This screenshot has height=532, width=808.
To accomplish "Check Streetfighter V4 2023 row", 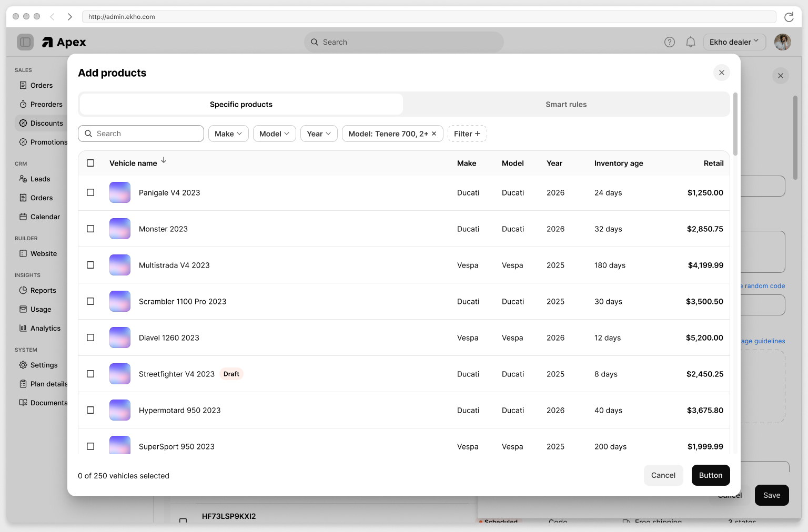I will coord(90,374).
